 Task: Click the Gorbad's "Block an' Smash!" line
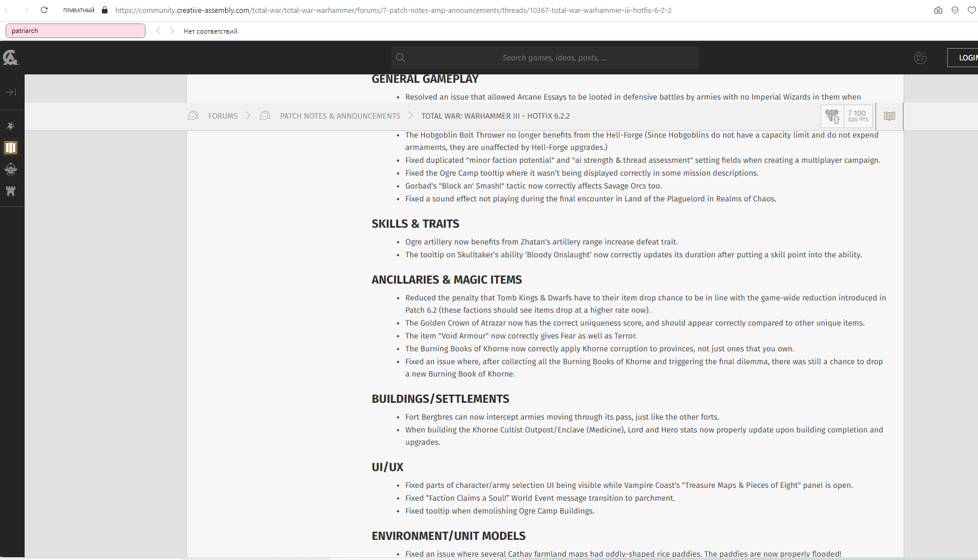coord(534,186)
